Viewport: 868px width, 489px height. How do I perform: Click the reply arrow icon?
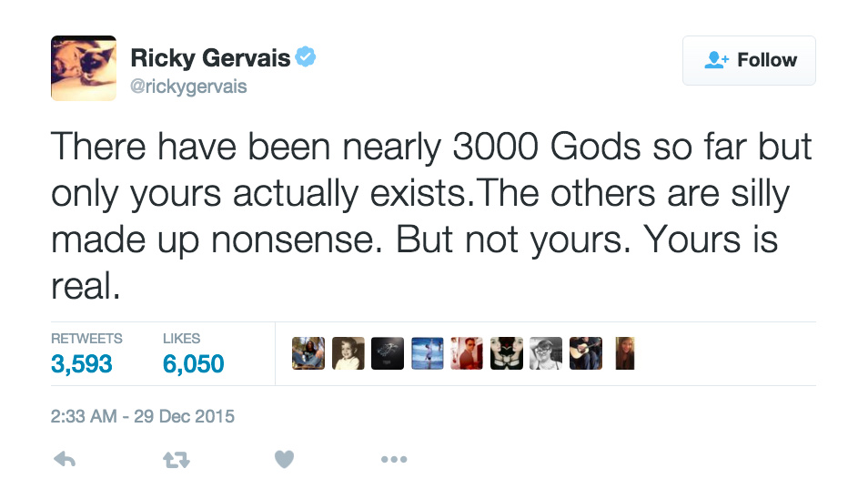coord(65,460)
